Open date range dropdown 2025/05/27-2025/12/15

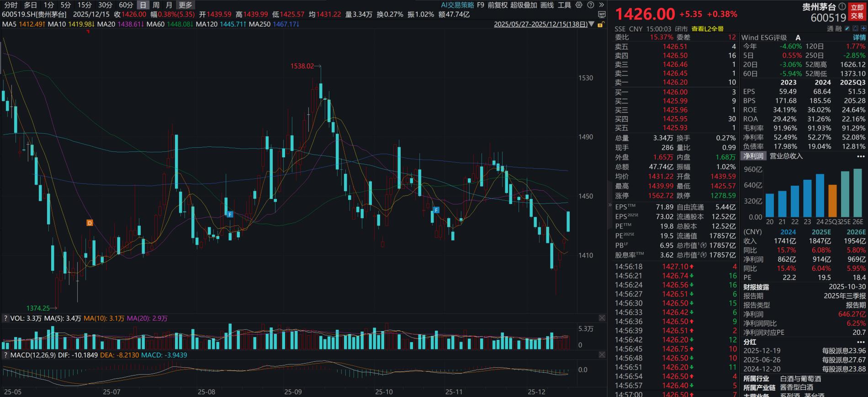click(544, 24)
